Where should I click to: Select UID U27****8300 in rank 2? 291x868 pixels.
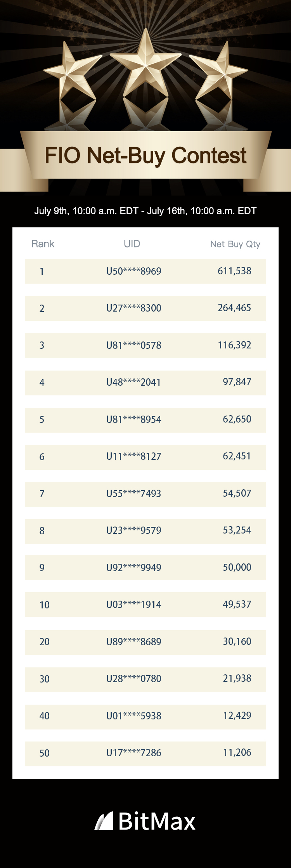pos(134,308)
